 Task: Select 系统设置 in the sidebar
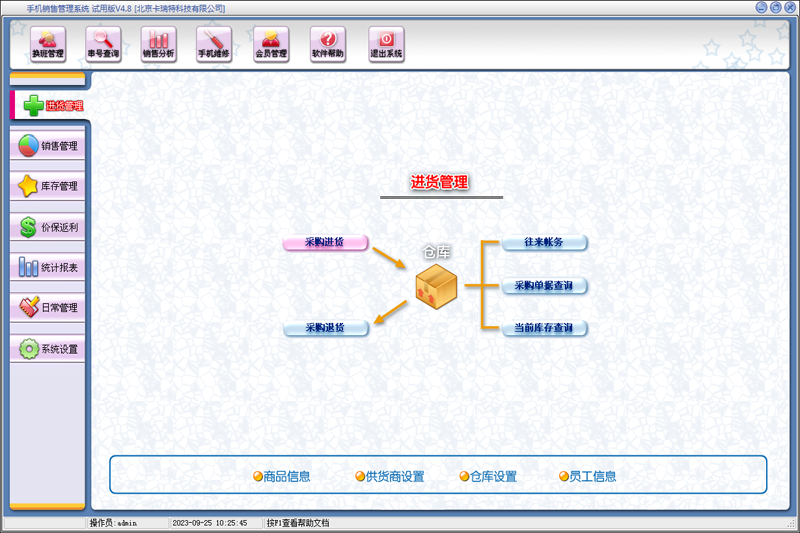tap(47, 349)
